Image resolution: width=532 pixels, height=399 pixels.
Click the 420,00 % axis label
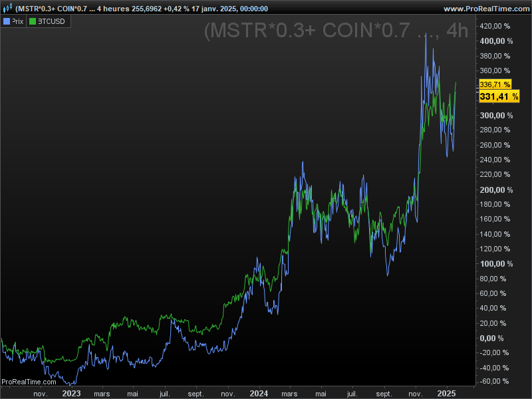tap(495, 26)
